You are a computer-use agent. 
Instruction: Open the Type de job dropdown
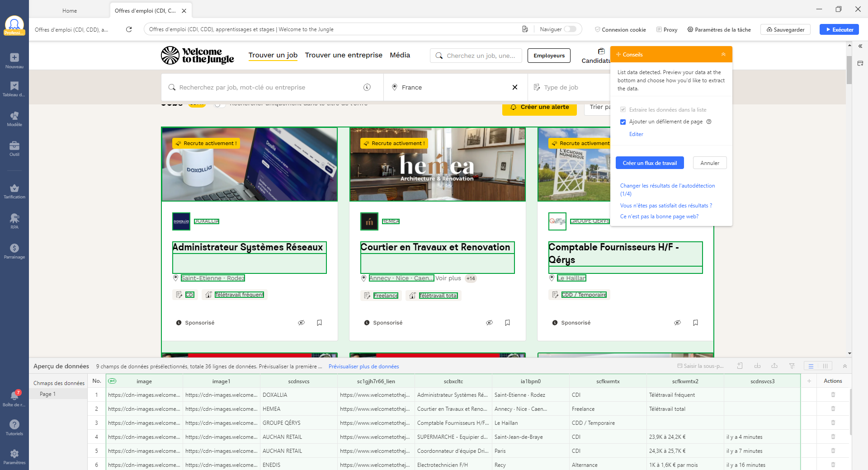[569, 87]
